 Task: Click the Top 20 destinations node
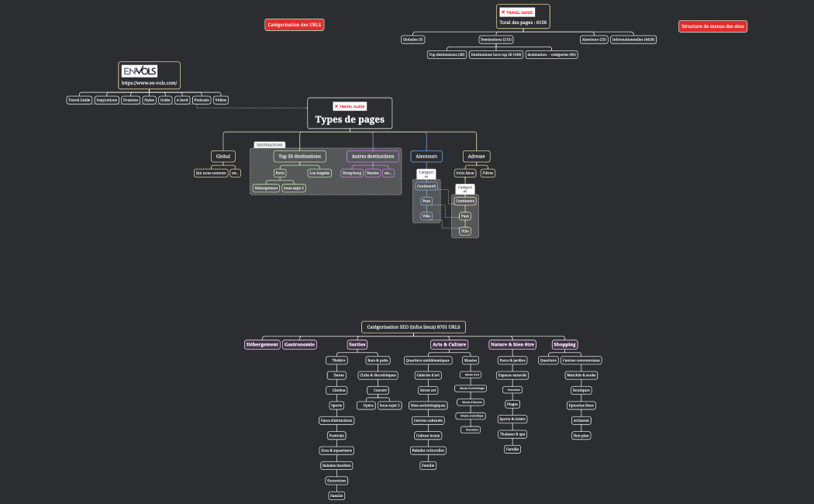299,157
